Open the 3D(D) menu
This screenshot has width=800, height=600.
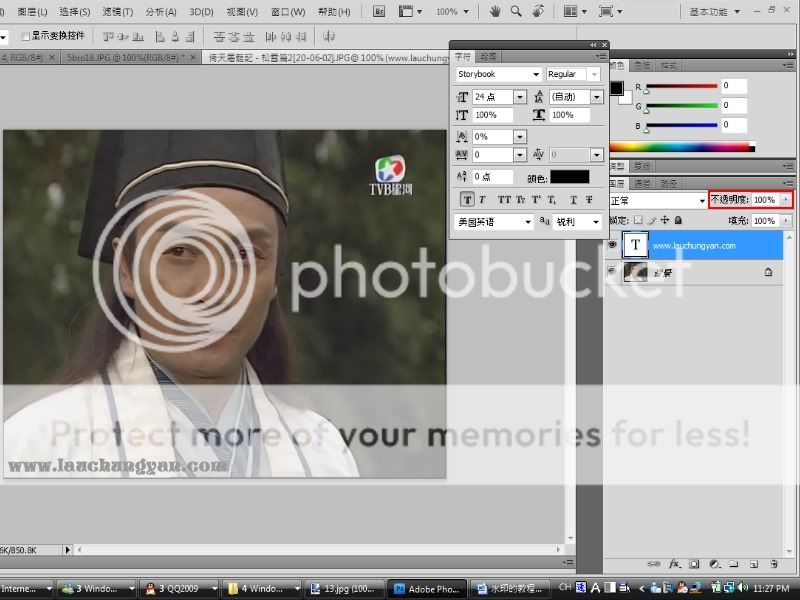[x=201, y=12]
